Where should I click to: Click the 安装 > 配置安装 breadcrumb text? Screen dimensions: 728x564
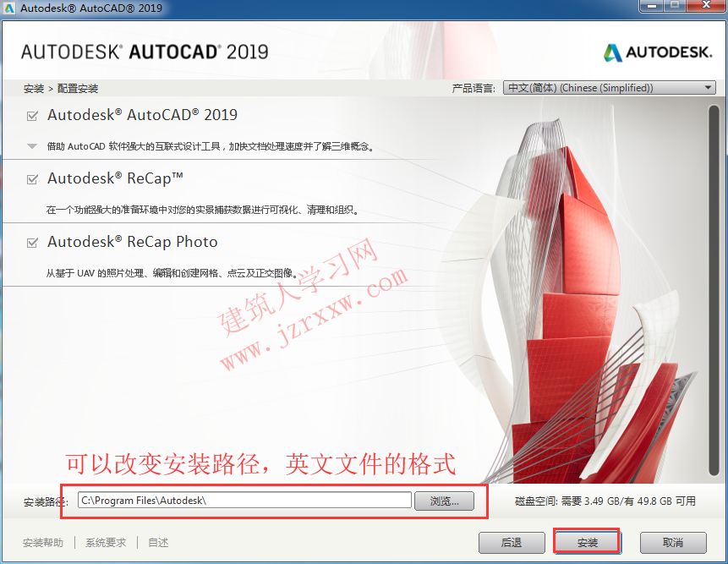click(61, 89)
